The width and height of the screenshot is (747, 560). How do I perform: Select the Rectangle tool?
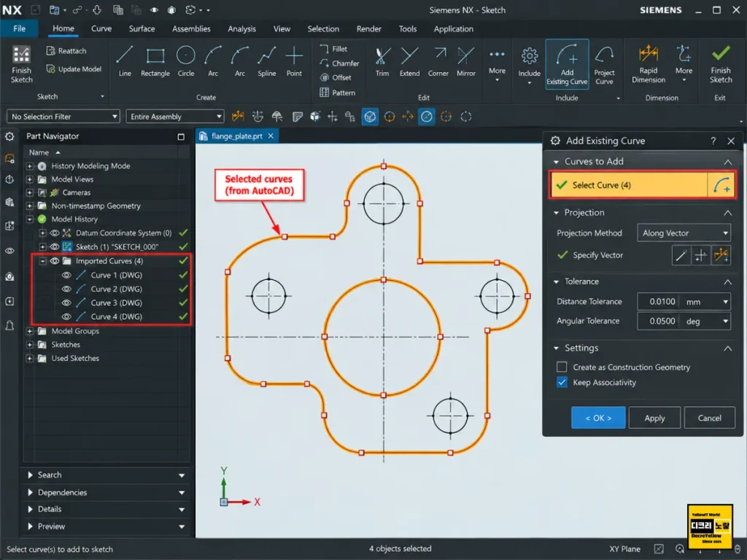[x=155, y=61]
